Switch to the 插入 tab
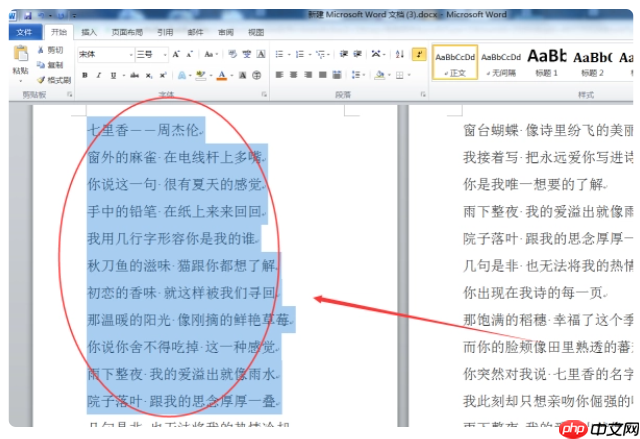The image size is (640, 439). [x=89, y=32]
